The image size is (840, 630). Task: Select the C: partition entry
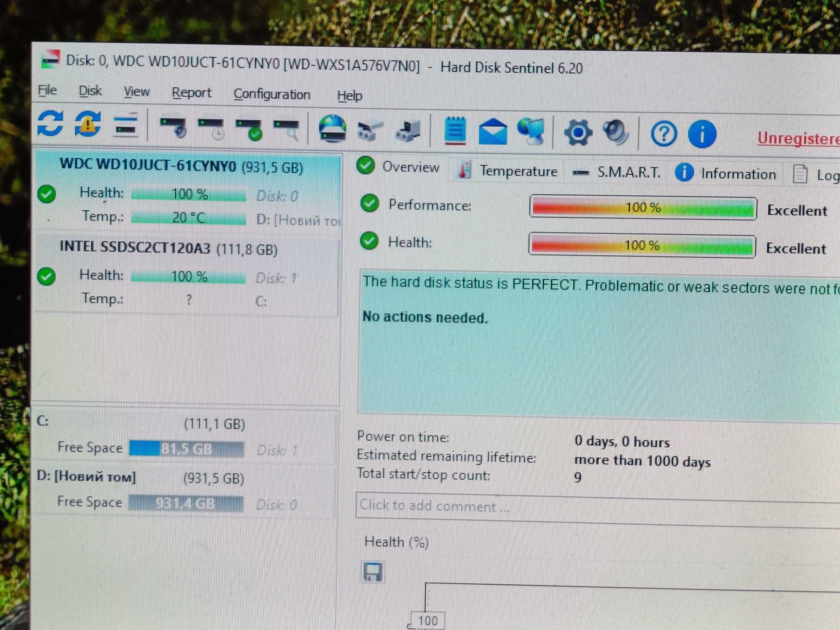186,436
